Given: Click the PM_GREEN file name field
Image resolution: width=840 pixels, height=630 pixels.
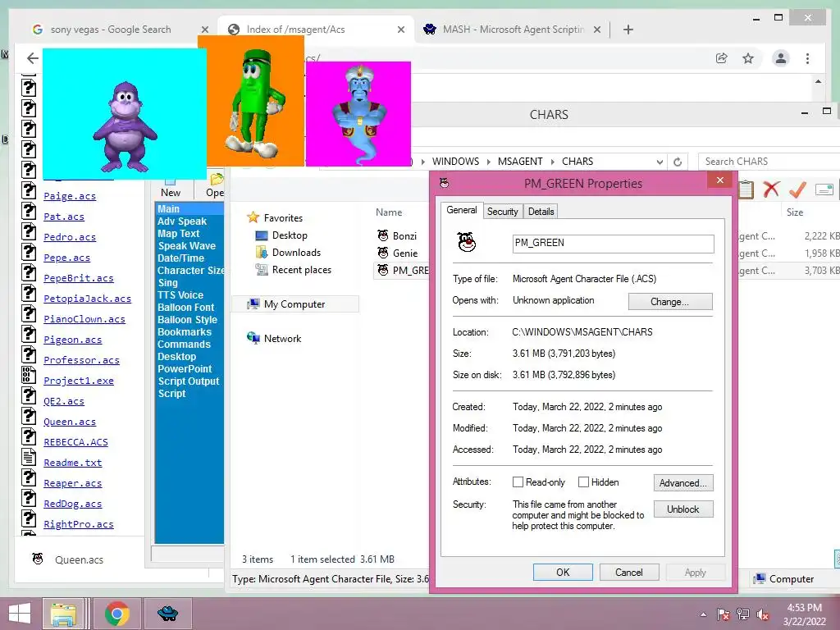Looking at the screenshot, I should (613, 243).
